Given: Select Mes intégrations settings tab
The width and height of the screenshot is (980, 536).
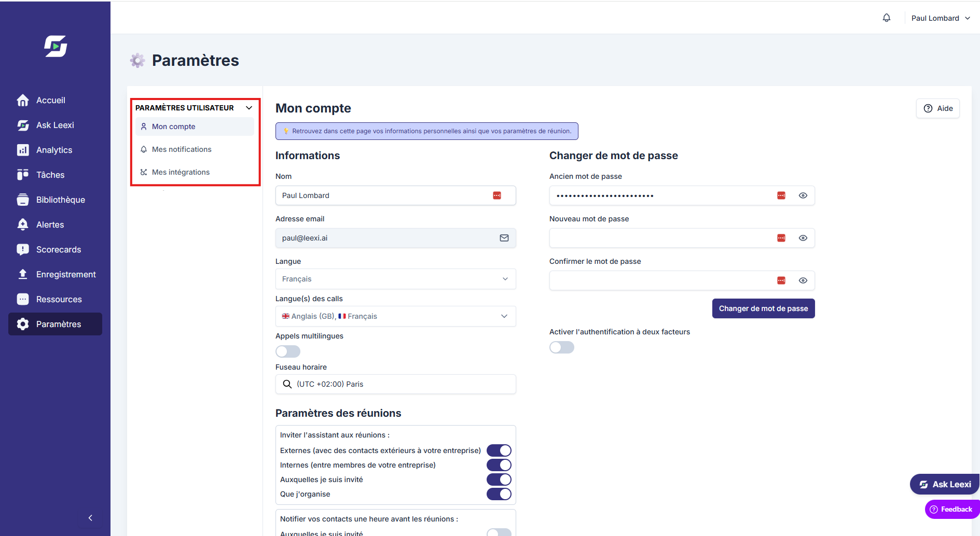Looking at the screenshot, I should [x=195, y=172].
